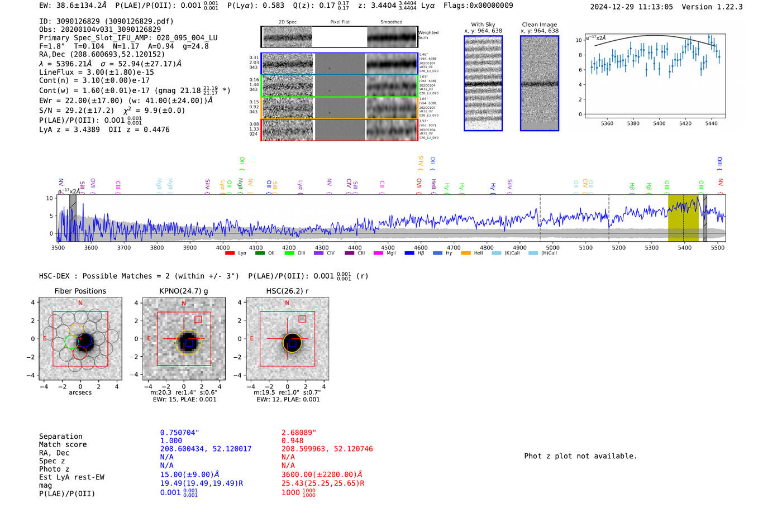Select the KPNO(24.7) g cutout image

[x=184, y=339]
